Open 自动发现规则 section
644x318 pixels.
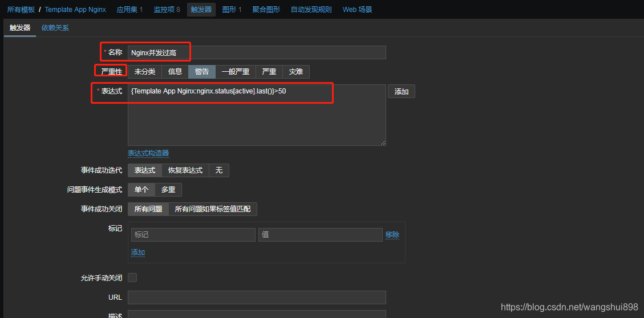311,10
